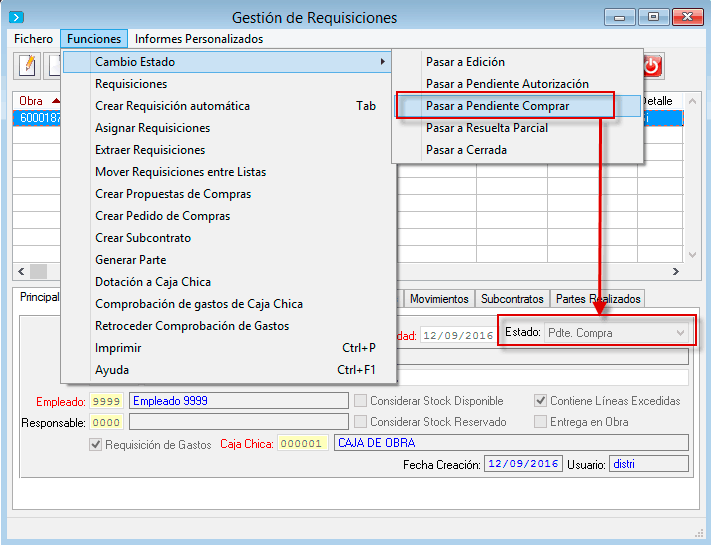Click the date field 12/09/2016 beside Estado
The image size is (711, 545).
tap(458, 336)
